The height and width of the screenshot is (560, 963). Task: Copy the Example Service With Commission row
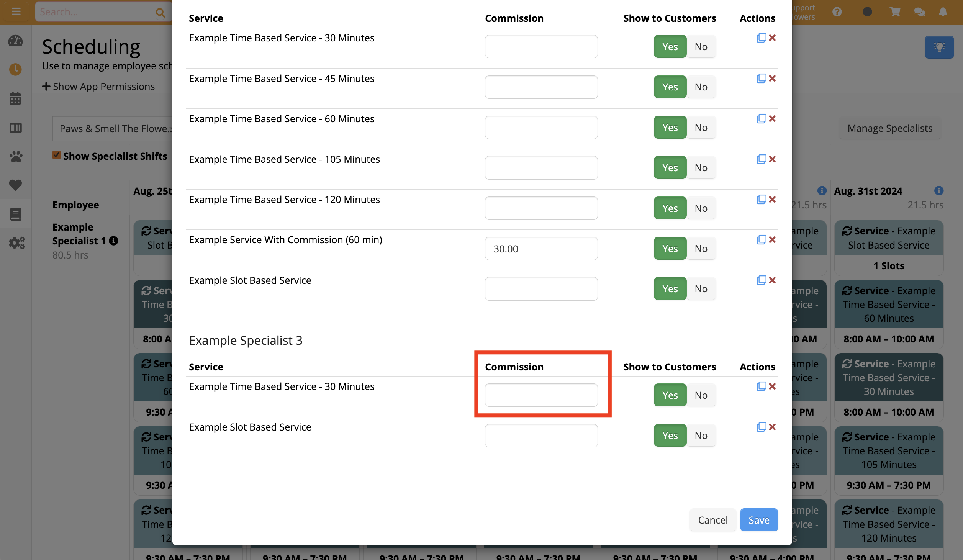tap(761, 240)
